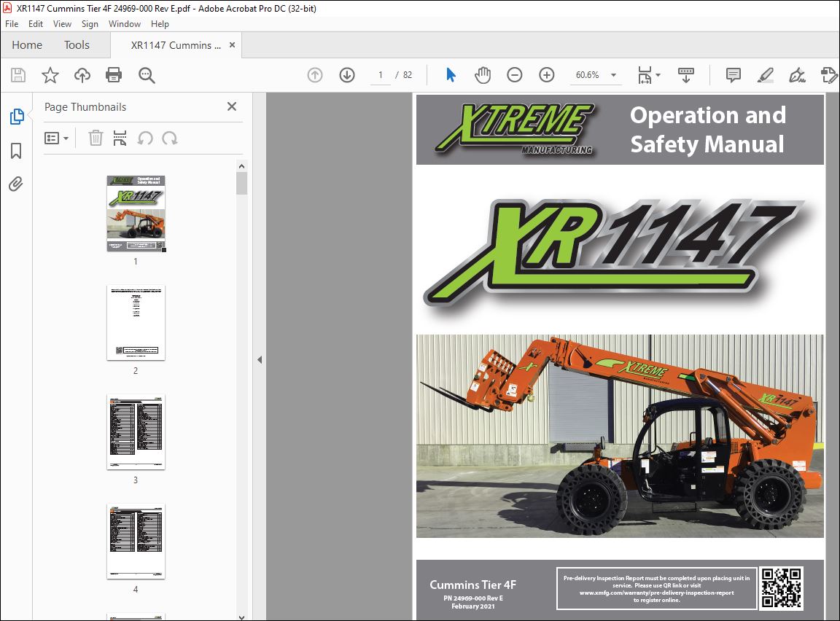
Task: Open the Help menu
Action: (x=160, y=24)
